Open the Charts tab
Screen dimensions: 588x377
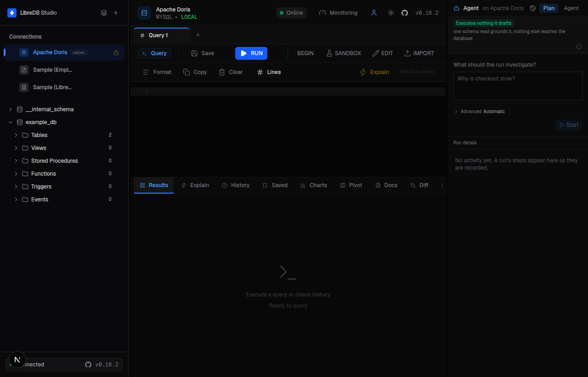[x=314, y=185]
